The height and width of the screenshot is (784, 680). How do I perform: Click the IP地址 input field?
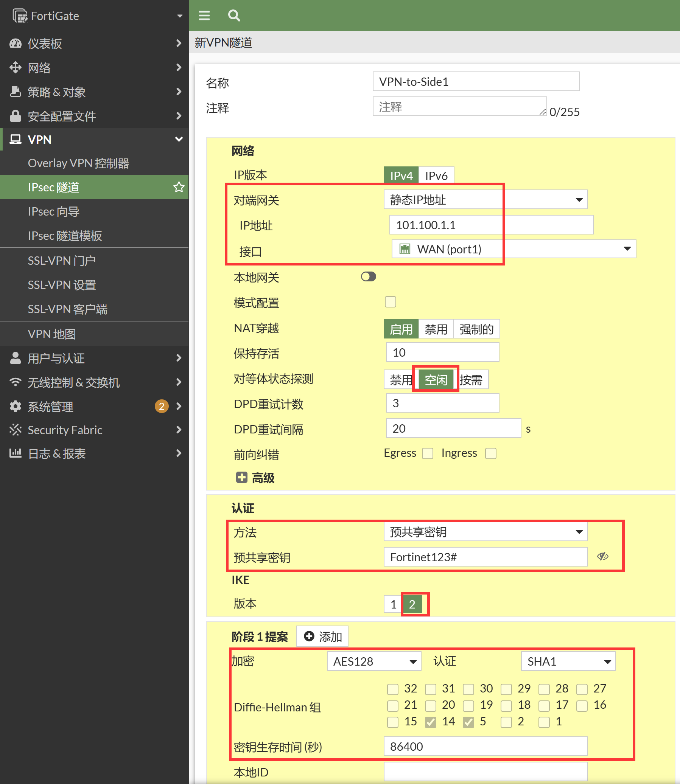click(x=491, y=225)
